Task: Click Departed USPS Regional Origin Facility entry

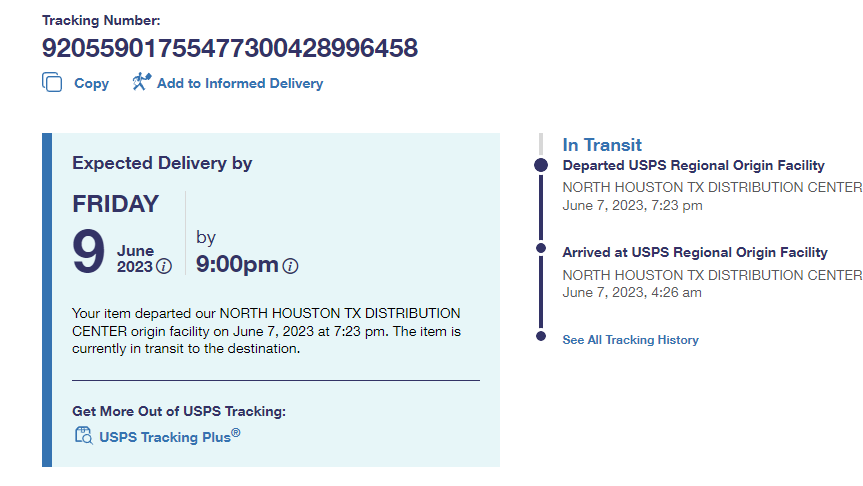Action: [x=693, y=166]
